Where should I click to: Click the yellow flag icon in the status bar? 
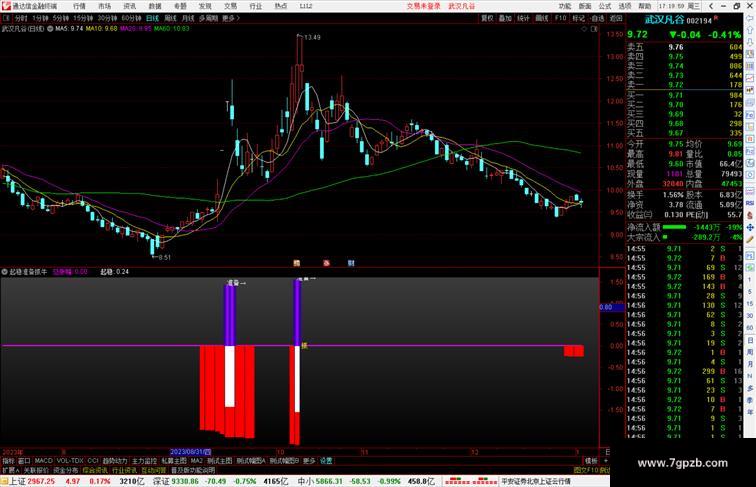click(x=4, y=481)
